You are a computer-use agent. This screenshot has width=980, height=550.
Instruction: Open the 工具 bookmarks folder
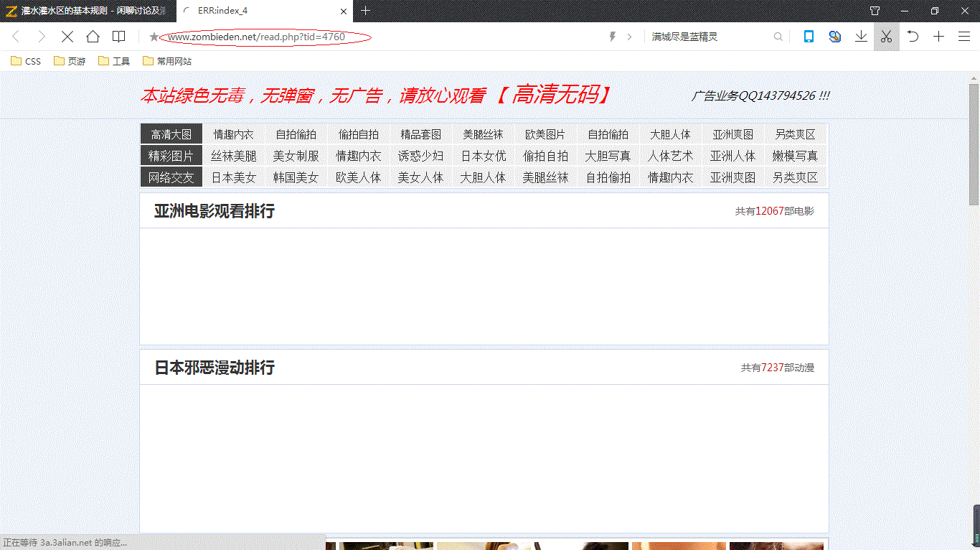[114, 61]
